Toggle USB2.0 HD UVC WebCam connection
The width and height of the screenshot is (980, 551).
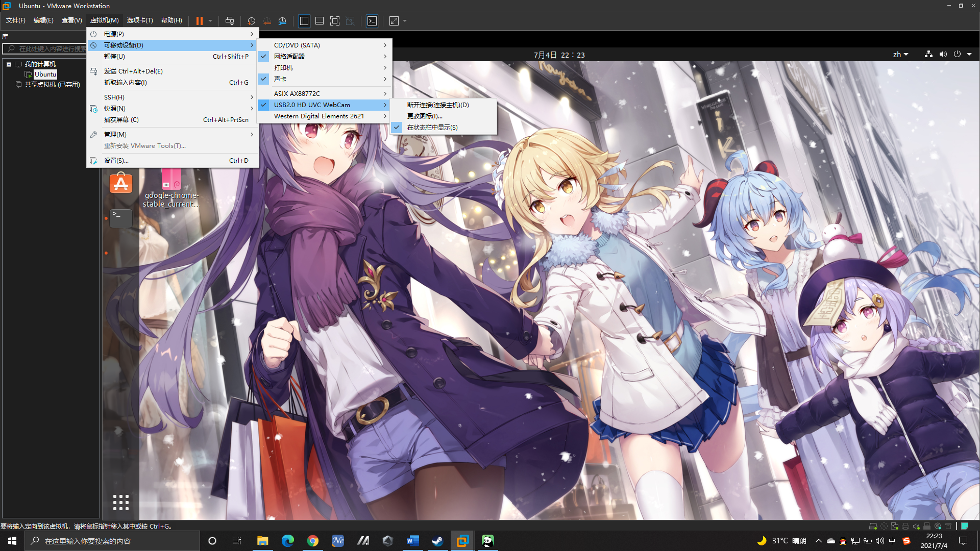tap(263, 105)
